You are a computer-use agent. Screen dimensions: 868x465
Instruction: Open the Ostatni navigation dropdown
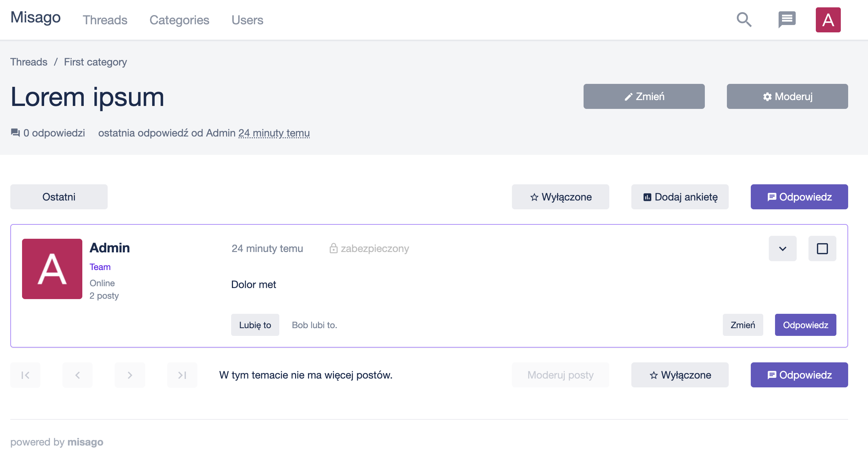point(59,197)
